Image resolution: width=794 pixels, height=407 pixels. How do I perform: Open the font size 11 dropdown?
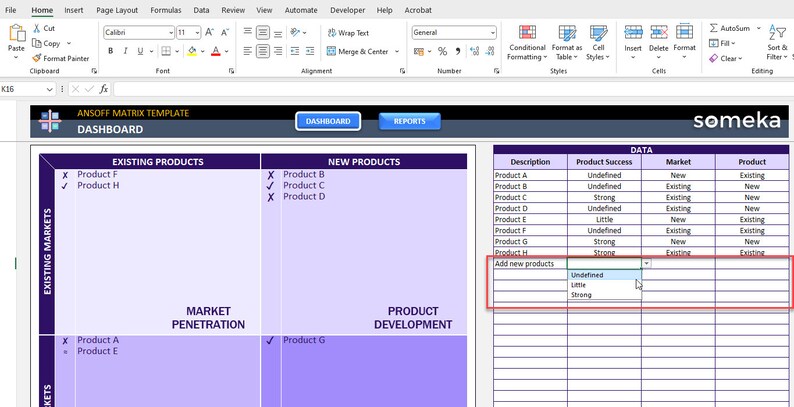[197, 32]
